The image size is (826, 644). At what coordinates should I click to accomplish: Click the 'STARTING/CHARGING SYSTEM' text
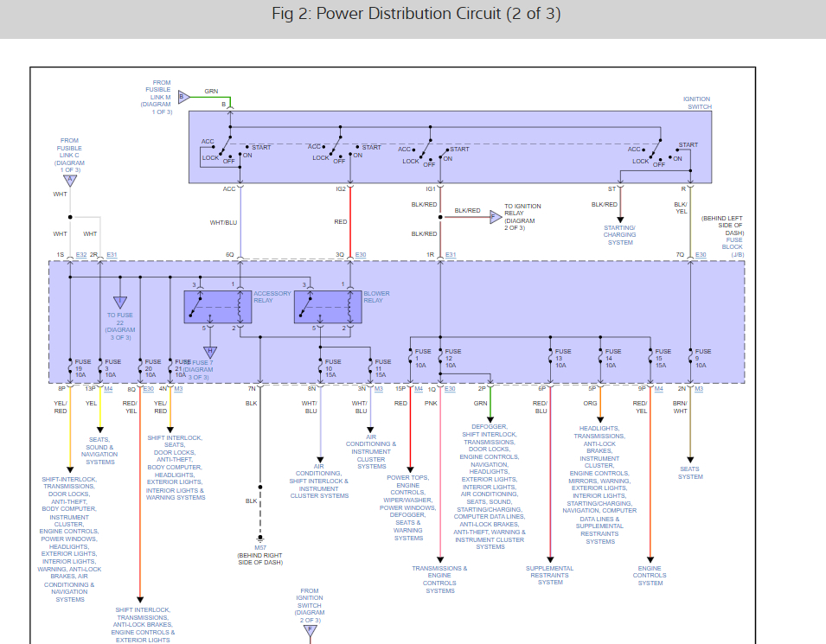[x=620, y=235]
